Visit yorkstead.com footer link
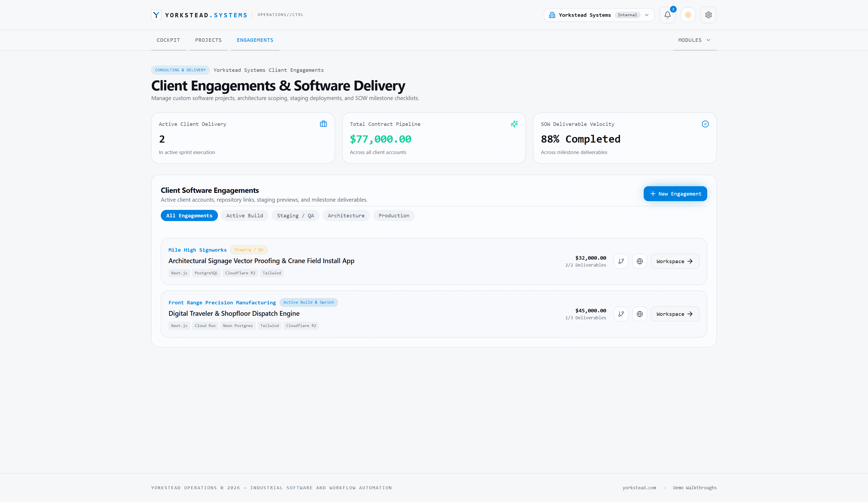The width and height of the screenshot is (868, 502). 639,488
